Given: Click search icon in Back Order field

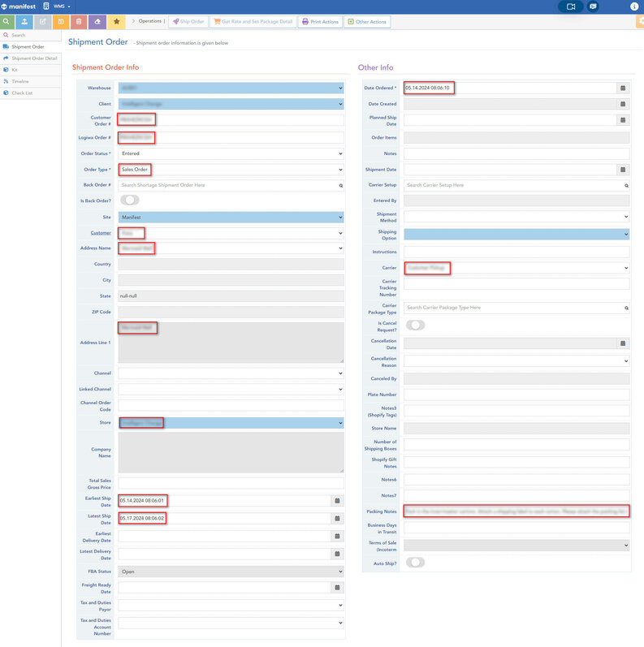Looking at the screenshot, I should coord(341,186).
